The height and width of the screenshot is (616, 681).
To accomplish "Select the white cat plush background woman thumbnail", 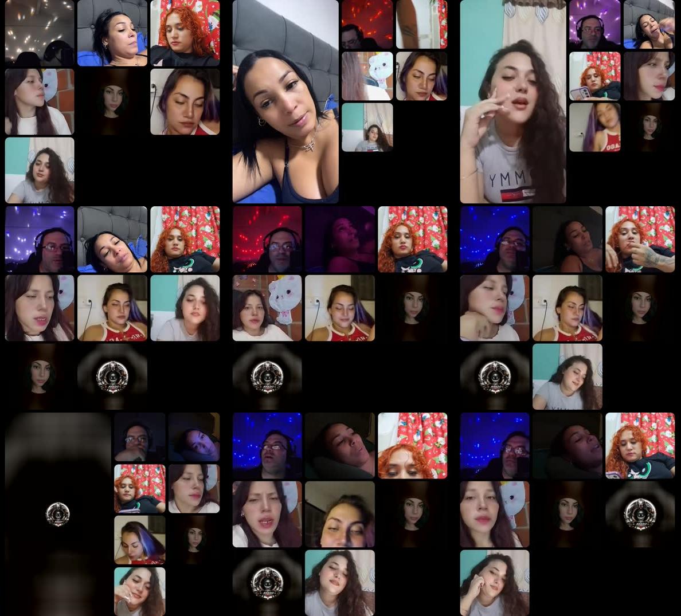I will point(267,308).
